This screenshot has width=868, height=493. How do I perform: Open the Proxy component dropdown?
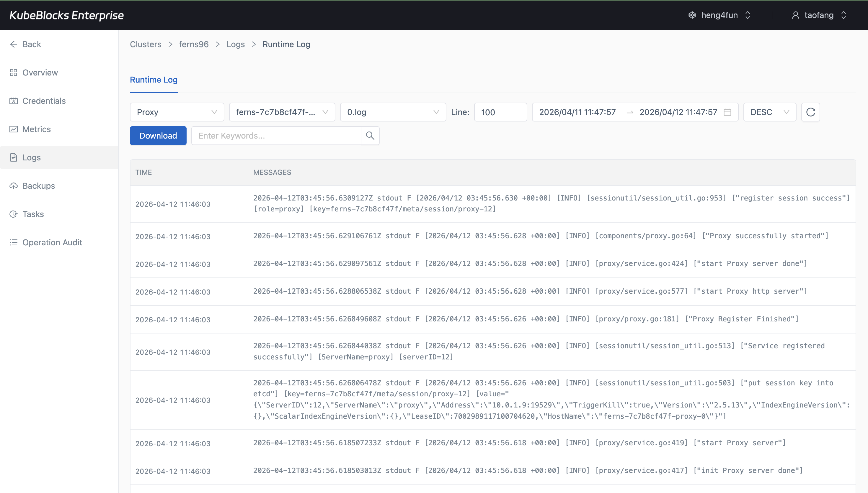tap(177, 112)
